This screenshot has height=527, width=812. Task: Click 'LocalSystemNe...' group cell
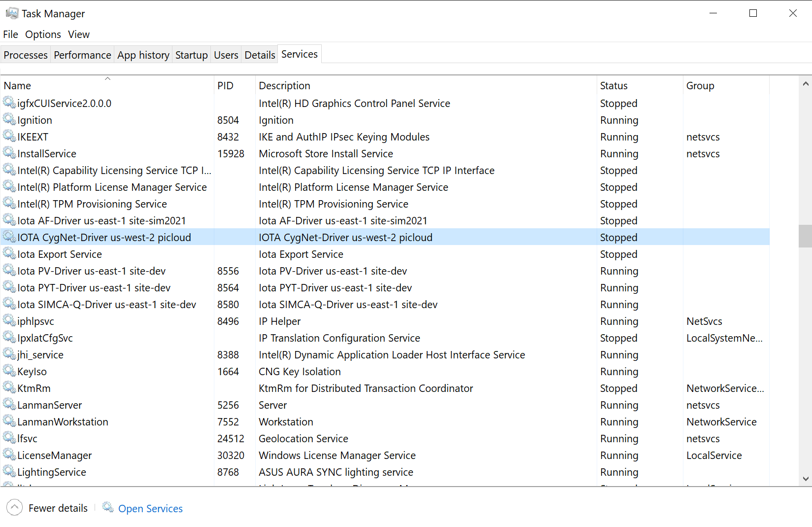[724, 338]
